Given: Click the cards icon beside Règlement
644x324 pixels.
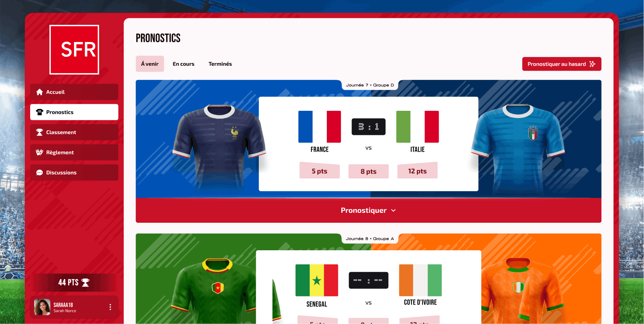Looking at the screenshot, I should [x=39, y=152].
